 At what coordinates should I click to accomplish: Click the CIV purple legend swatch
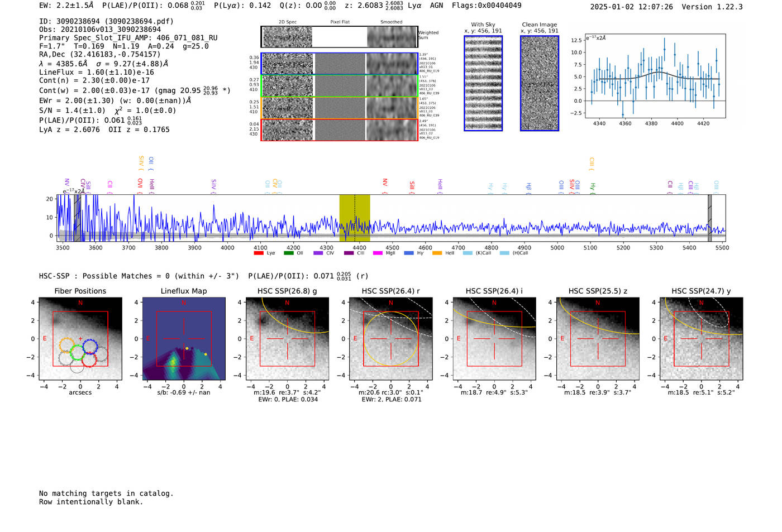318,253
